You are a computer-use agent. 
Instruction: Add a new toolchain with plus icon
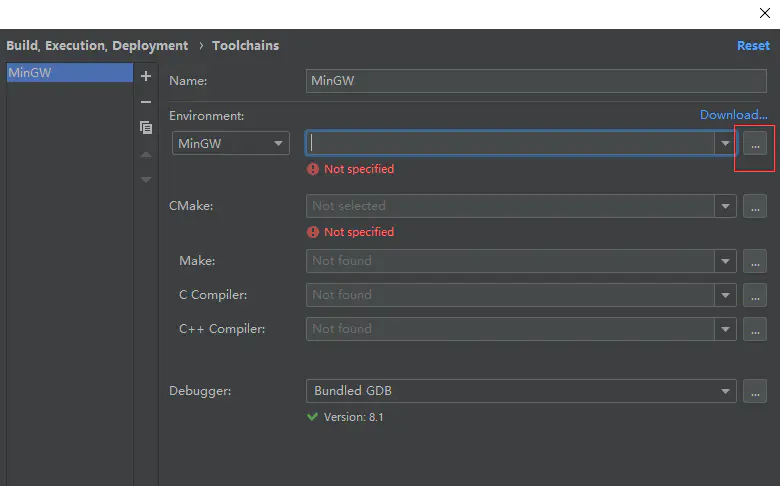coord(146,76)
